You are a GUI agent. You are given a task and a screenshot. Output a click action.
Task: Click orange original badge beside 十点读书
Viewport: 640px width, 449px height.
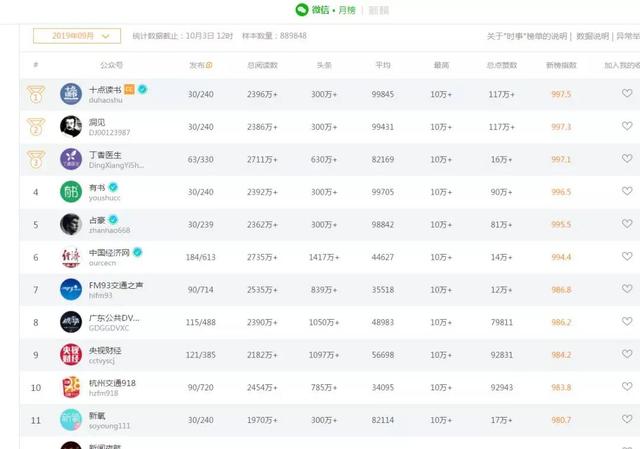129,89
